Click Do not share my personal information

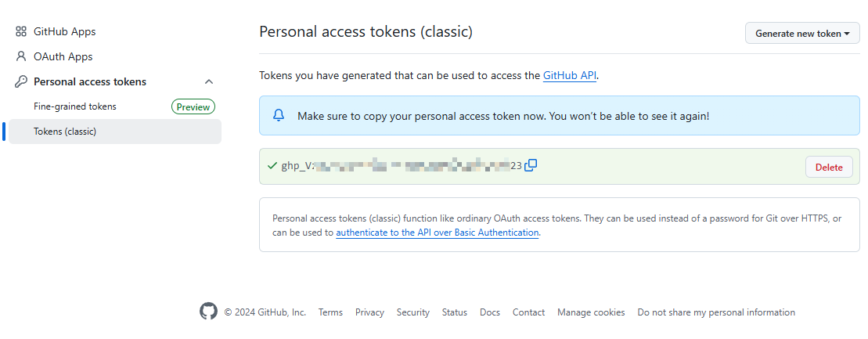[716, 312]
